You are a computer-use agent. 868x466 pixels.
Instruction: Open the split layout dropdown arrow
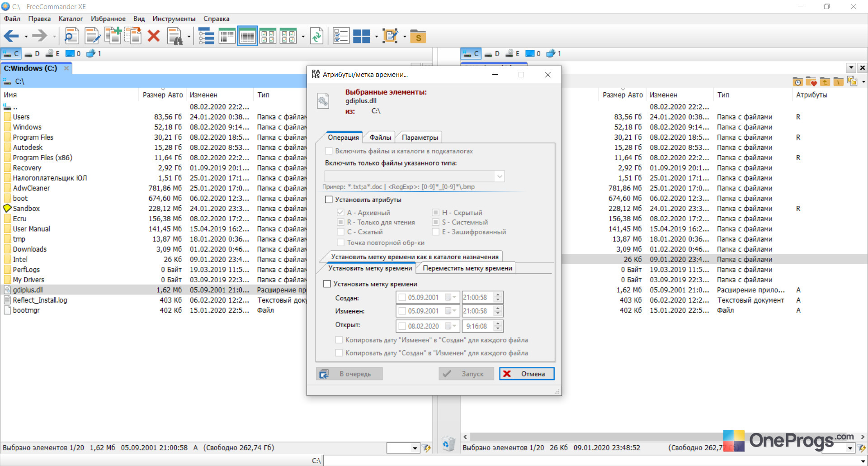pos(376,37)
